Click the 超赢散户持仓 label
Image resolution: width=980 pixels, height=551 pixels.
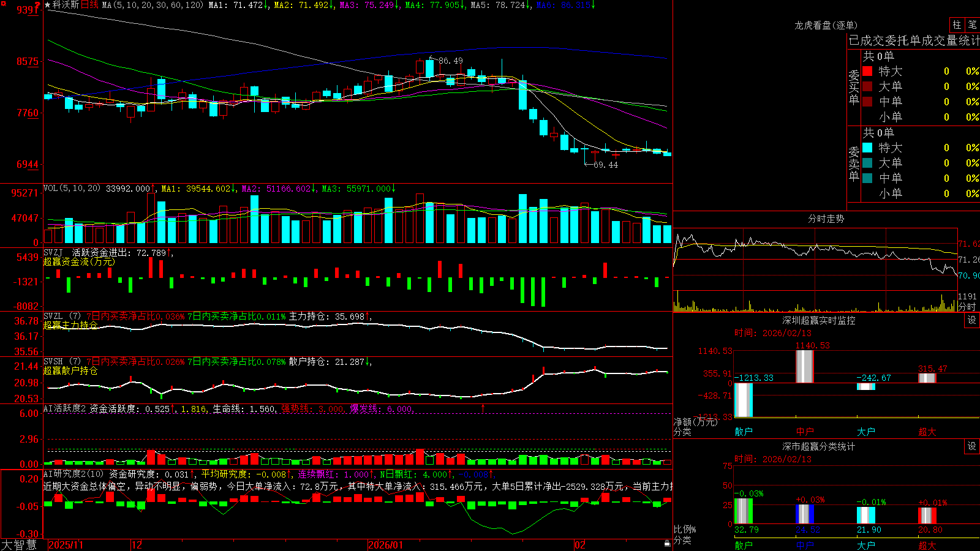70,370
